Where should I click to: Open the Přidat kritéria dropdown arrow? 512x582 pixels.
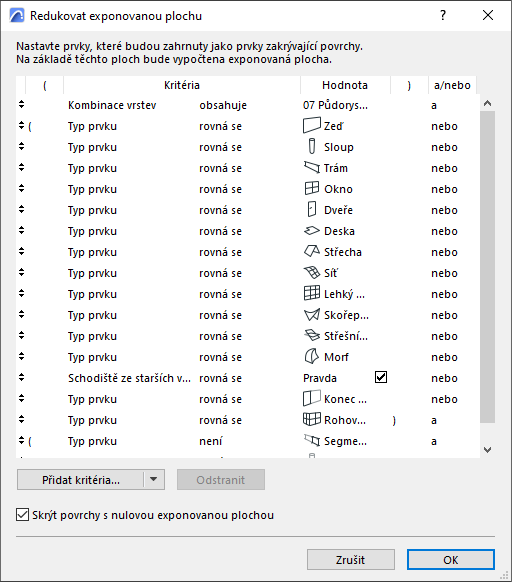153,479
